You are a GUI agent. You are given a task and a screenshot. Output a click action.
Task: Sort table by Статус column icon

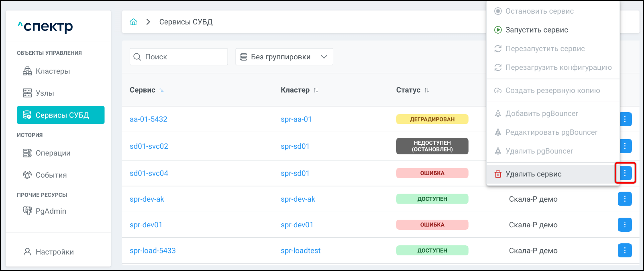point(427,90)
